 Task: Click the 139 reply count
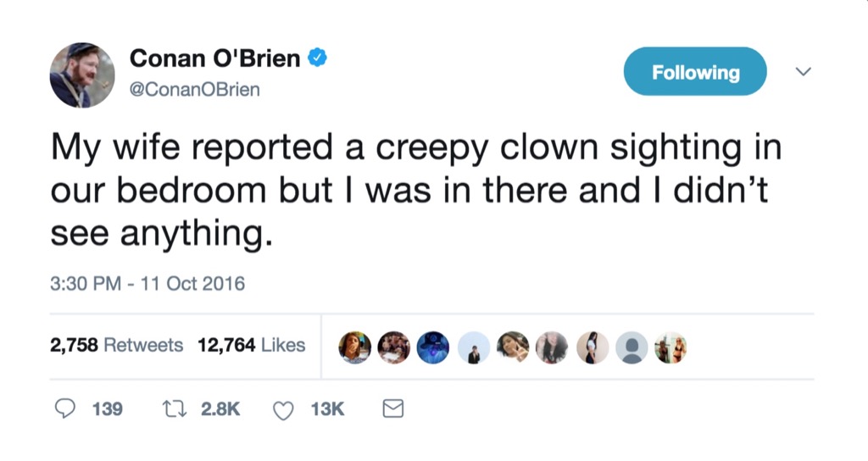(x=107, y=409)
